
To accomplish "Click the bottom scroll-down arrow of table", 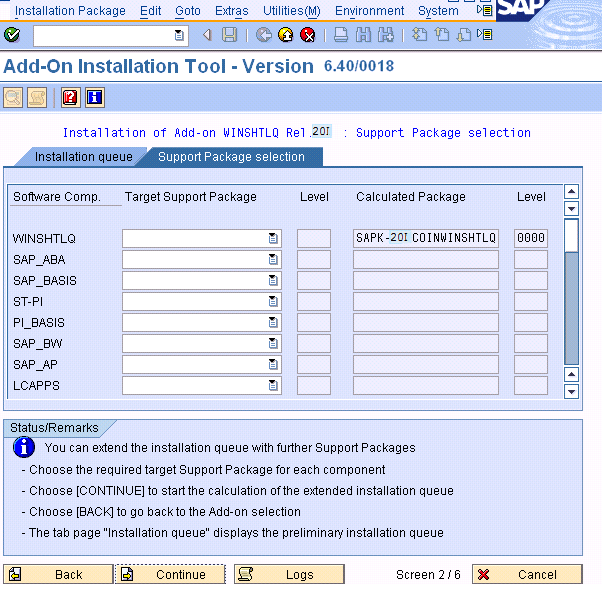I will pyautogui.click(x=571, y=392).
